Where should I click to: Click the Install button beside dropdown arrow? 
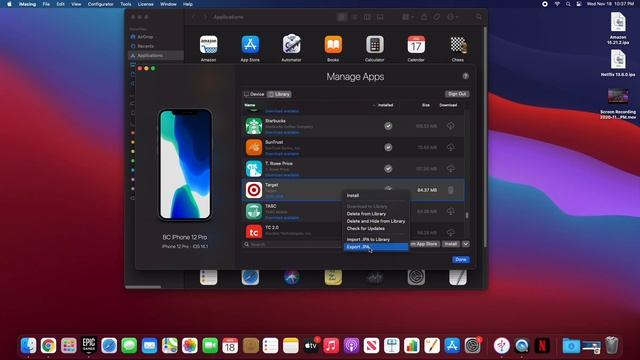point(451,244)
